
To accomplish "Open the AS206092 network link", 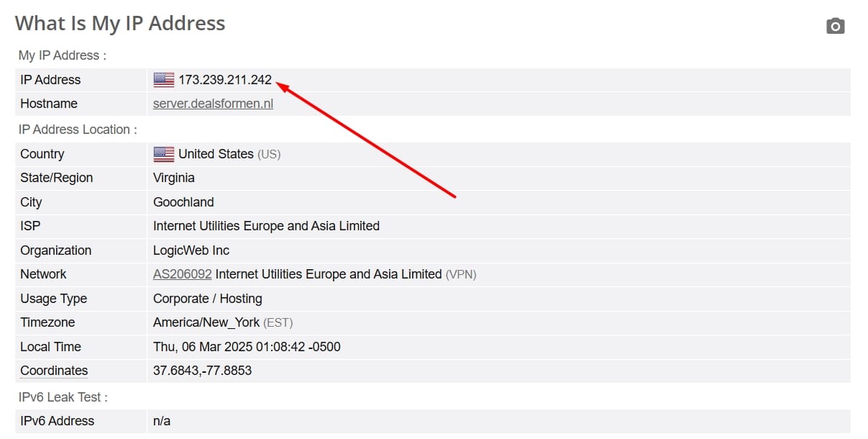I will coord(183,274).
